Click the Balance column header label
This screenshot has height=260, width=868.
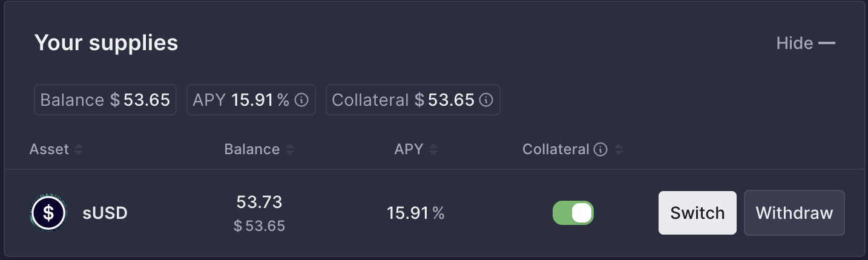[252, 149]
